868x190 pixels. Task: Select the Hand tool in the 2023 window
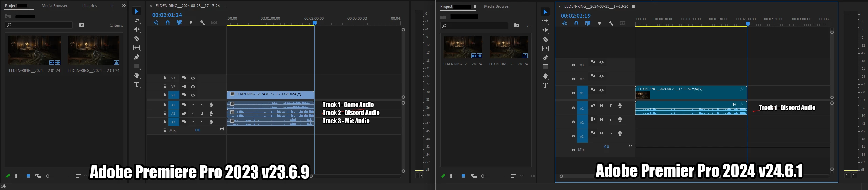point(137,75)
